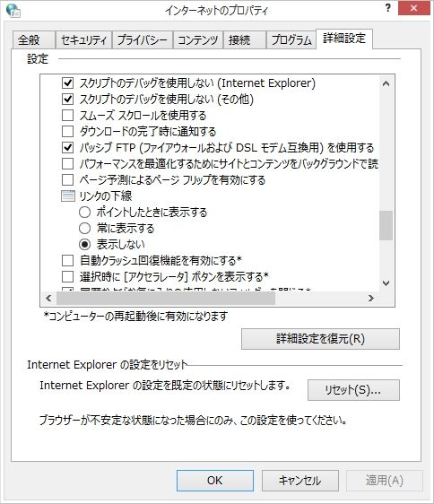Click the Internet Properties title bar icon
Screen dimensions: 434x504
(x=13, y=11)
